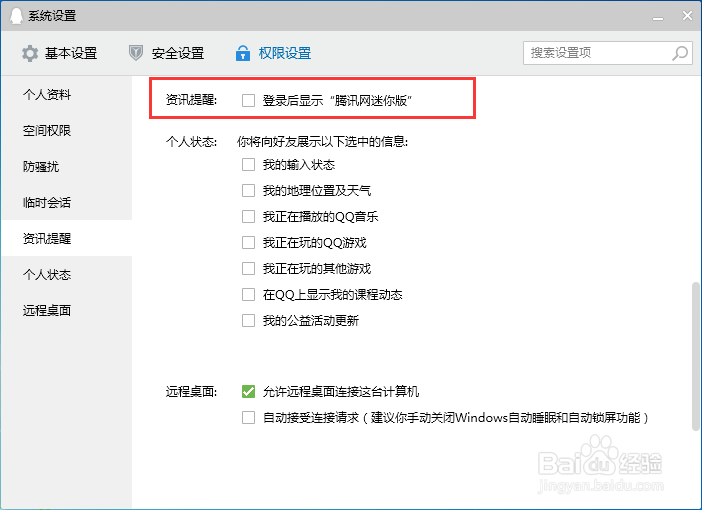Select 防骚扰 in sidebar
702x510 pixels.
click(x=66, y=167)
